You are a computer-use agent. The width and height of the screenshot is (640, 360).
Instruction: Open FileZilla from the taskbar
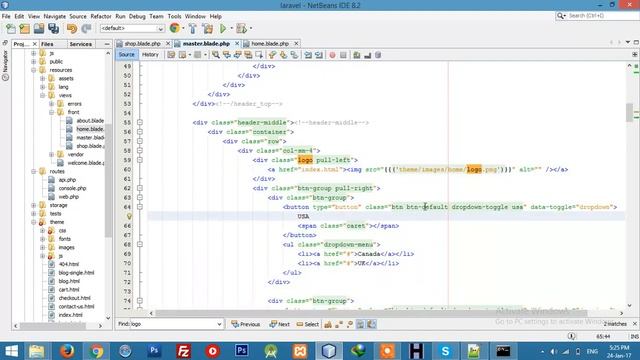[184, 351]
